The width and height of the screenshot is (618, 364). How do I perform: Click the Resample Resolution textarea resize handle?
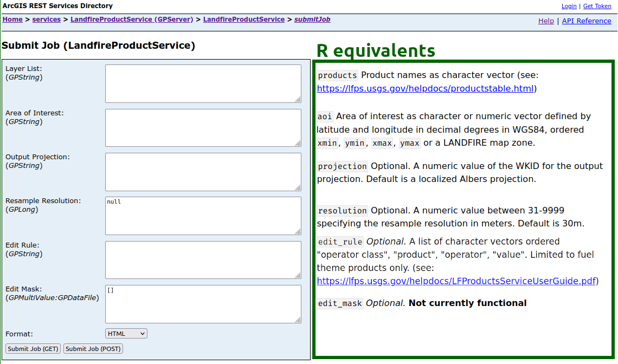point(298,232)
